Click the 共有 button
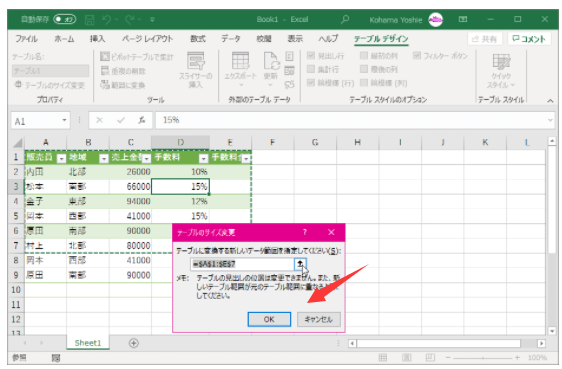Image resolution: width=562 pixels, height=369 pixels. click(485, 39)
